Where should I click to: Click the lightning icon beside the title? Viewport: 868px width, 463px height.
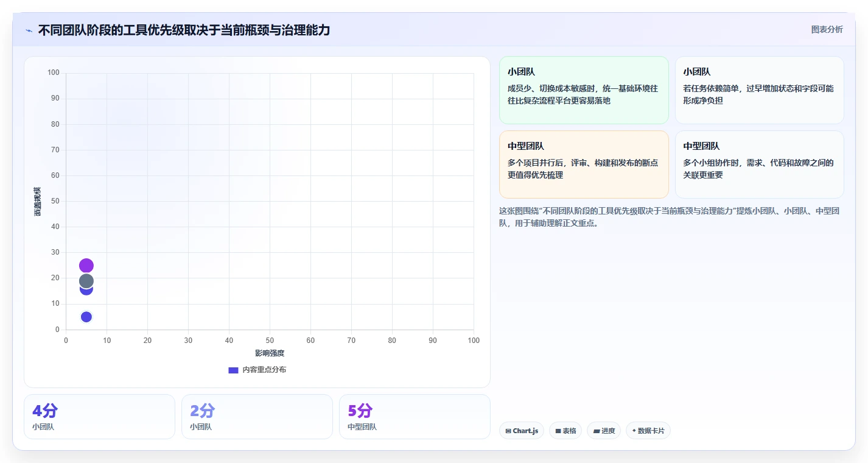click(29, 30)
